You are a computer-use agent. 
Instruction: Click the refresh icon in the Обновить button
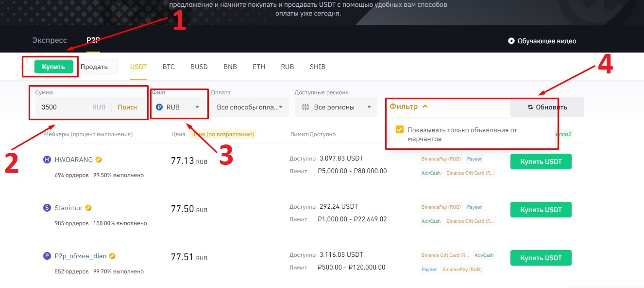530,108
